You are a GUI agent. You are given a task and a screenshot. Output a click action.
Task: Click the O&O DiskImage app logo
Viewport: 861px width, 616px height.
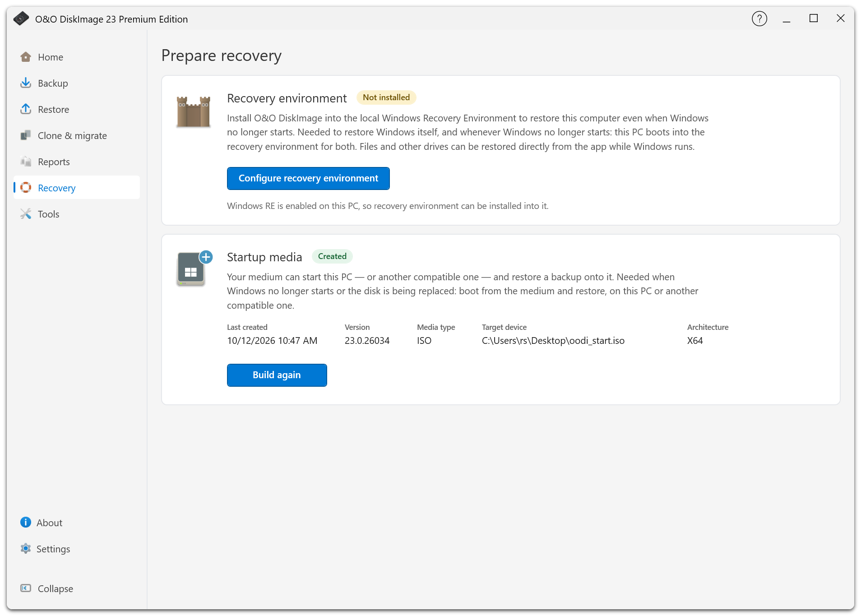(21, 19)
